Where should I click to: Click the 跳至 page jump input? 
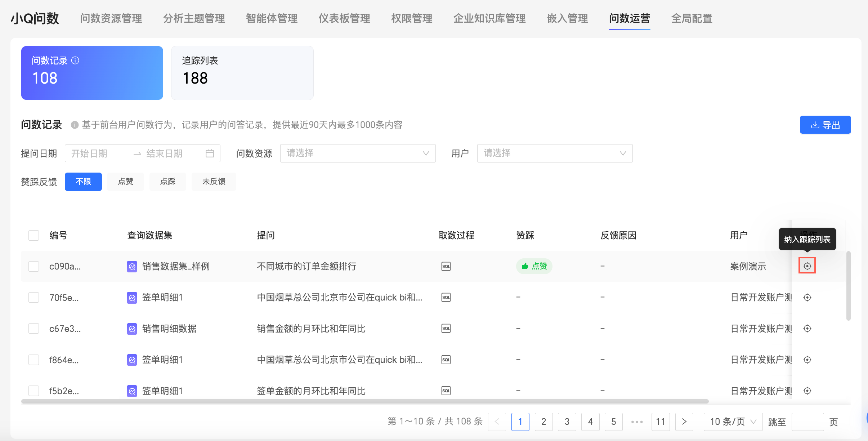click(807, 422)
